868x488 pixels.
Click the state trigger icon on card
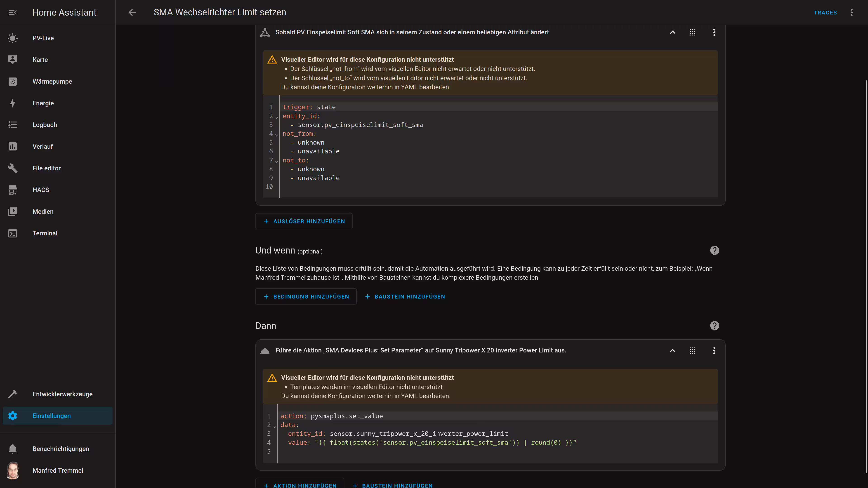click(x=265, y=32)
